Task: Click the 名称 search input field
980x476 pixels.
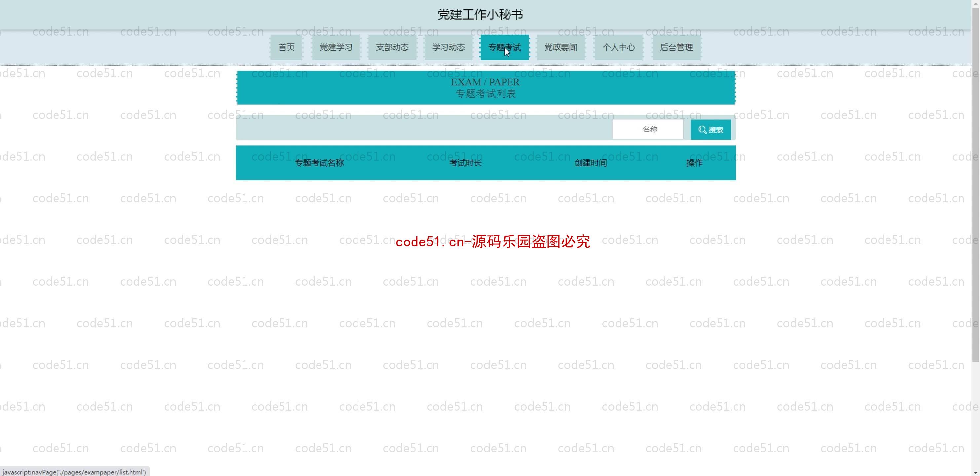Action: [x=648, y=129]
